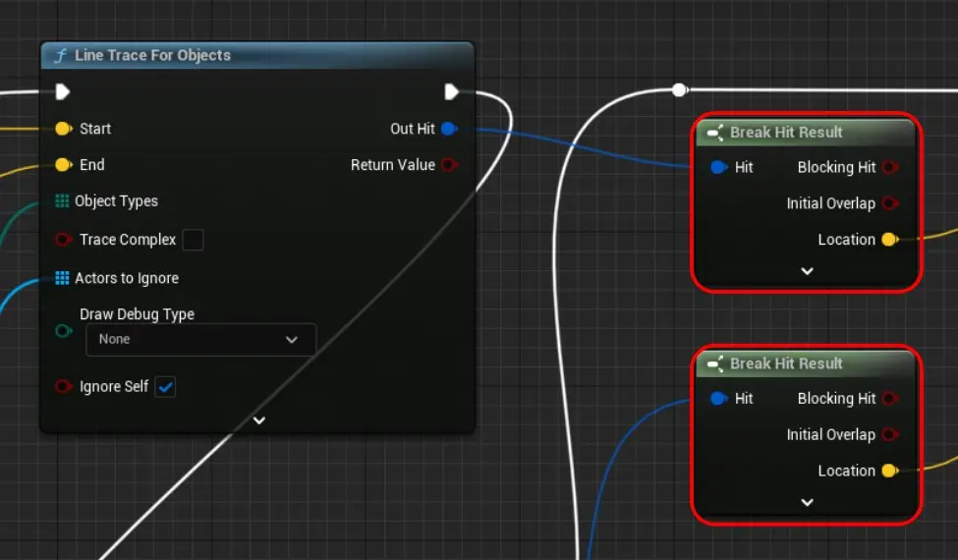Expand the lower Break Hit Result node
This screenshot has width=958, height=560.
pyautogui.click(x=807, y=502)
